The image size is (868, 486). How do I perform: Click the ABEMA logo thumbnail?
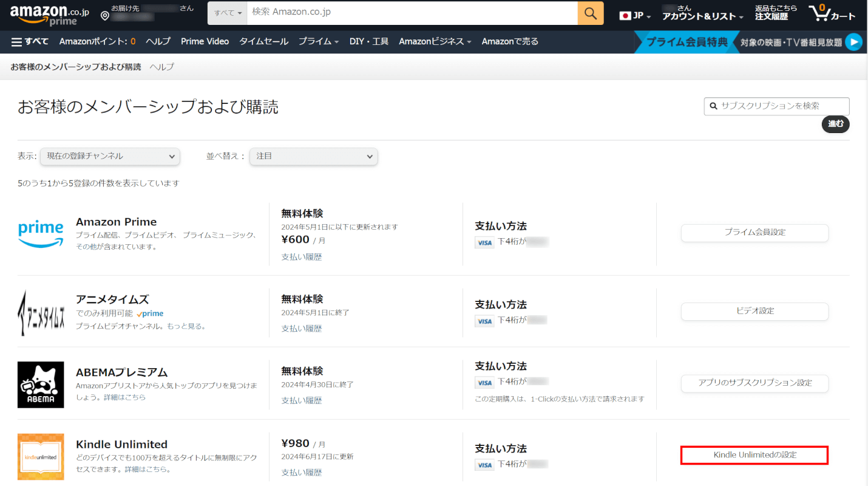tap(41, 384)
